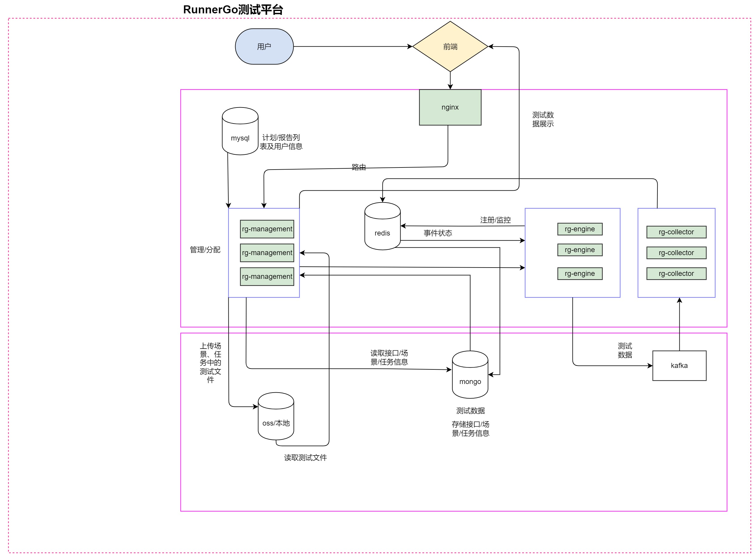Image resolution: width=756 pixels, height=558 pixels.
Task: Click the green nginx box
Action: 450,108
